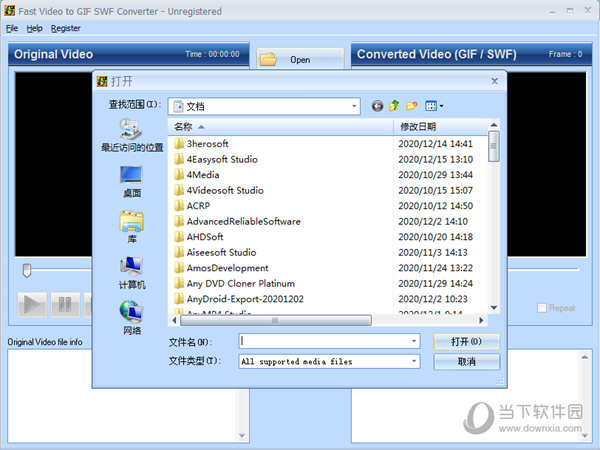The height and width of the screenshot is (450, 600).
Task: Click the folder icon on the Open button
Action: [x=269, y=59]
